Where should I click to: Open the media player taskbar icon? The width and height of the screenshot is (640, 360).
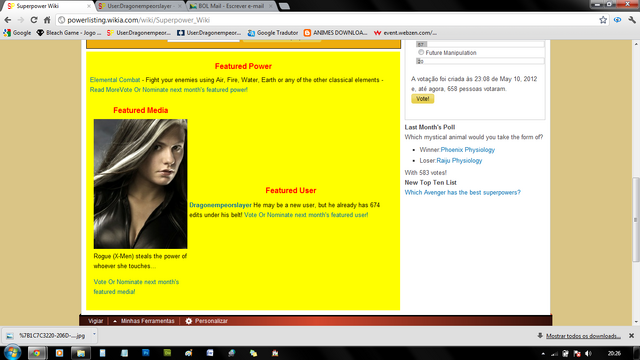pos(59,353)
